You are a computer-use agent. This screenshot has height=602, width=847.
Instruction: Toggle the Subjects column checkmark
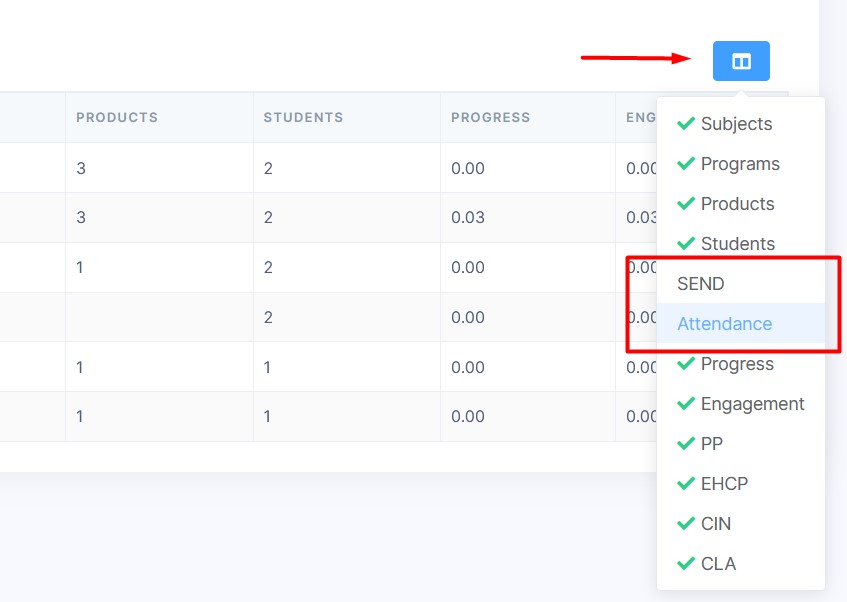pos(736,124)
